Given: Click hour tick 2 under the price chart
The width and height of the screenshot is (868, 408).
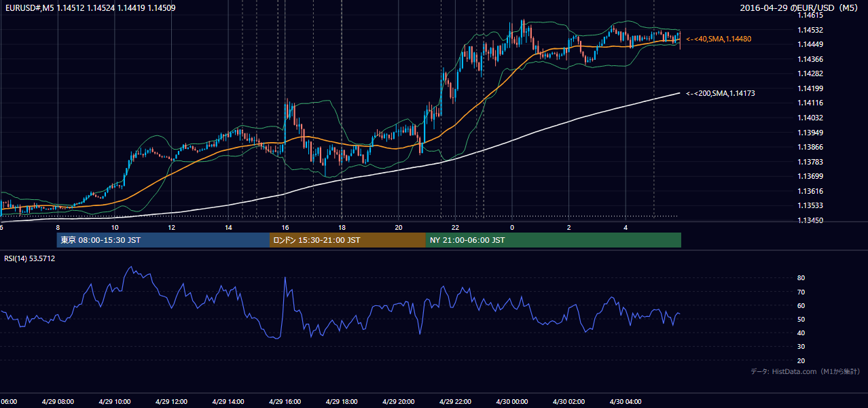Looking at the screenshot, I should tap(569, 227).
